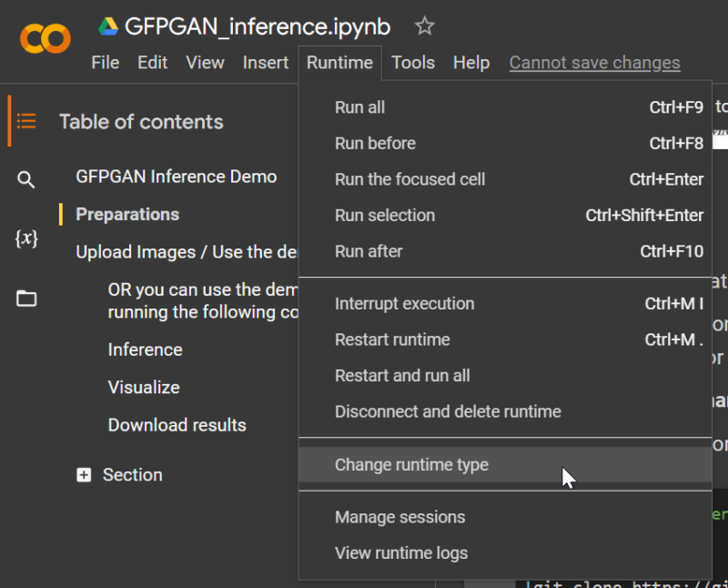Open the Tools menu
This screenshot has height=588, width=728.
pyautogui.click(x=413, y=63)
